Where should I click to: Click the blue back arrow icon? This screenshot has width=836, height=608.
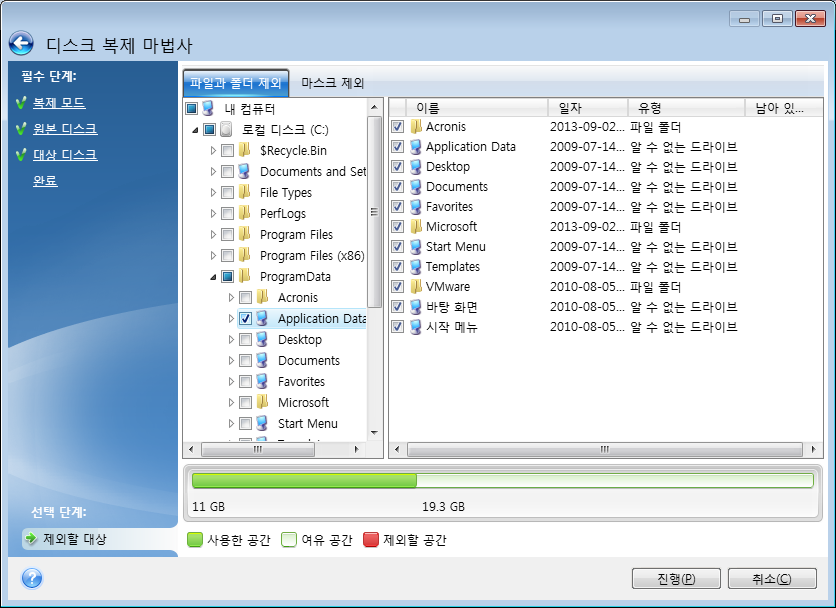(x=21, y=44)
